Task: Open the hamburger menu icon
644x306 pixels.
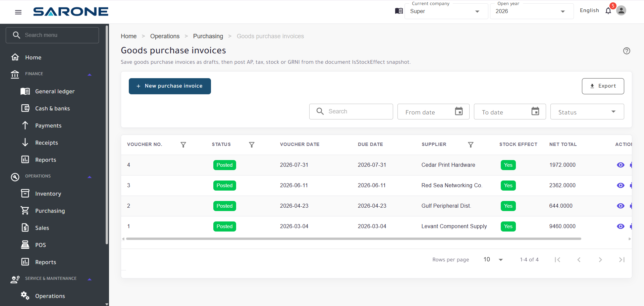Action: (18, 12)
